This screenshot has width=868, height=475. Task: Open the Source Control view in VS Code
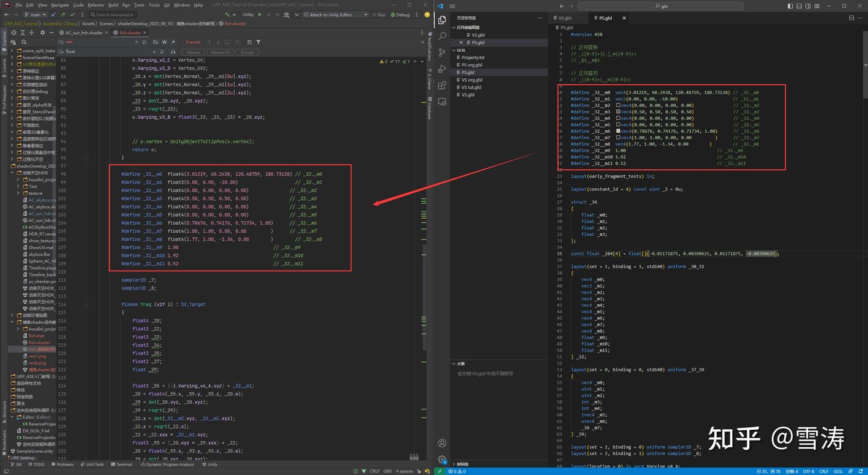pos(442,52)
